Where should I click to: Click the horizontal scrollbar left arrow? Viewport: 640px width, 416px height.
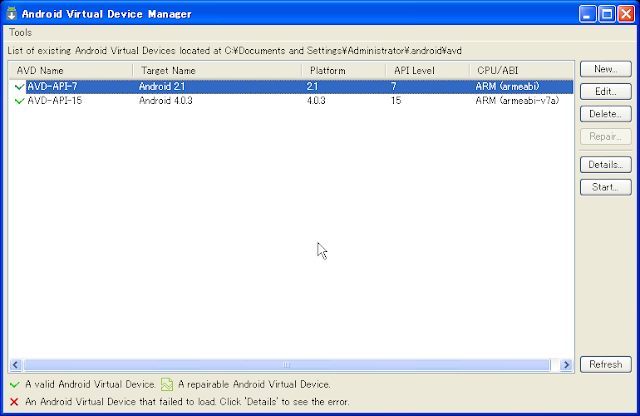coord(16,365)
